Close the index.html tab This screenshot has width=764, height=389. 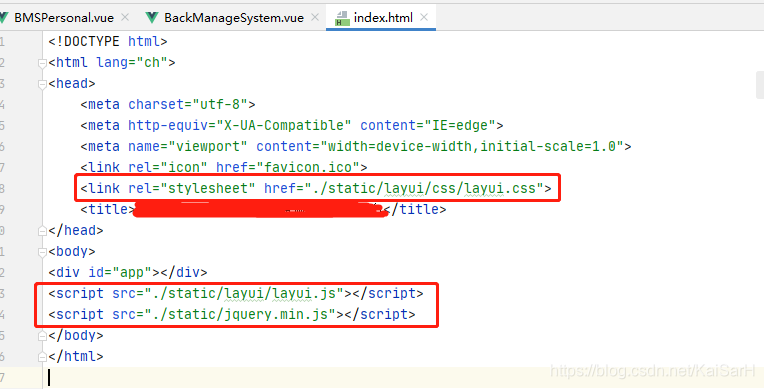pos(424,18)
